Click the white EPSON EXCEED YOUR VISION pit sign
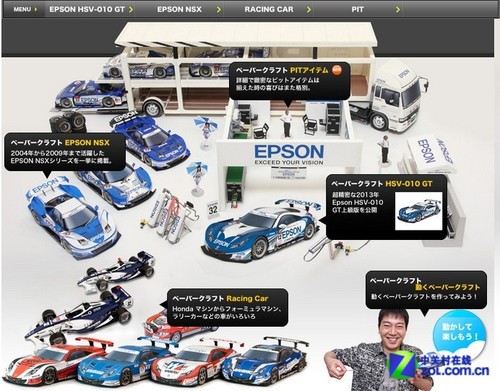 point(289,155)
